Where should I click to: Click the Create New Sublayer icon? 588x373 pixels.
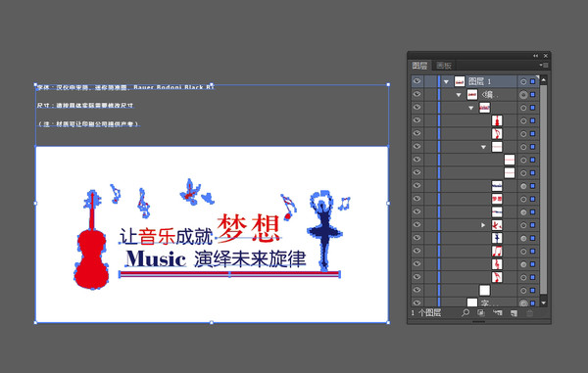[x=498, y=312]
